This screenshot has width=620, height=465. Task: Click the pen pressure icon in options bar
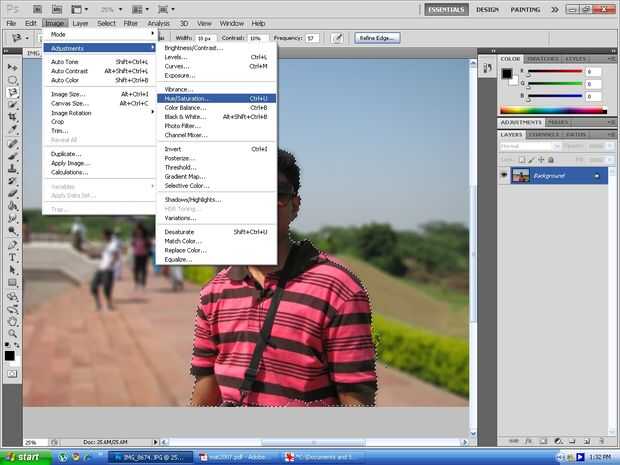point(337,38)
